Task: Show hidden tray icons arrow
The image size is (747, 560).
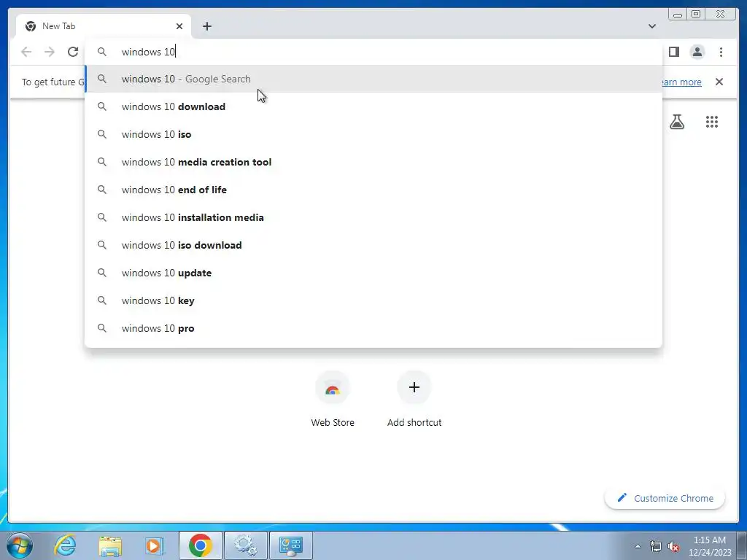Action: pos(638,546)
